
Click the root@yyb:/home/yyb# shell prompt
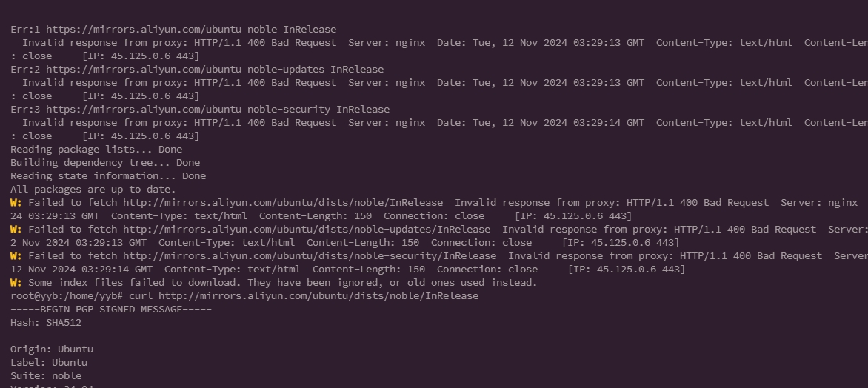point(67,296)
